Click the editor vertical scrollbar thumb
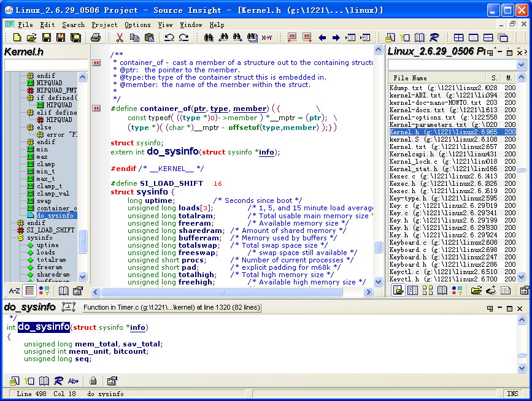Screen dimensions: 532x401 378,246
